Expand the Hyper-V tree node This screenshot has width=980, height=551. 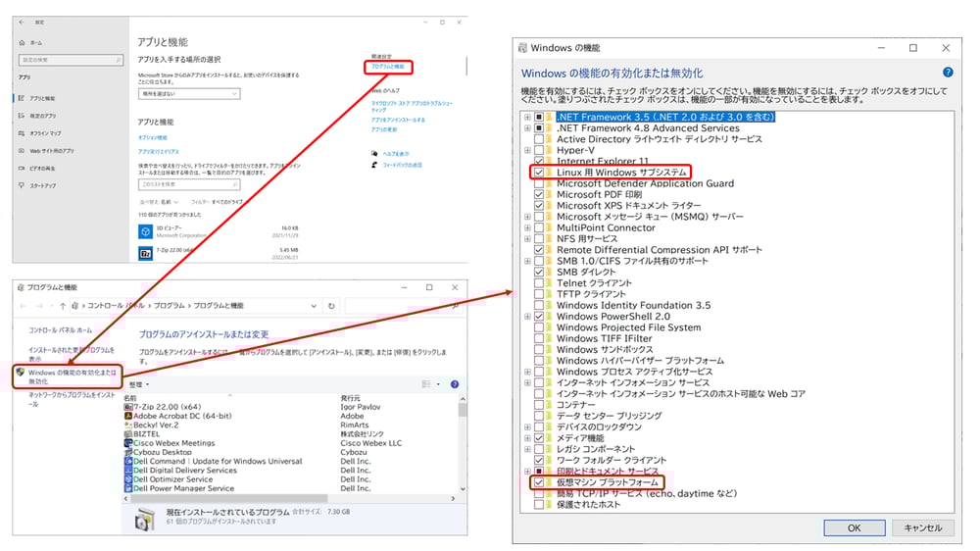(527, 150)
